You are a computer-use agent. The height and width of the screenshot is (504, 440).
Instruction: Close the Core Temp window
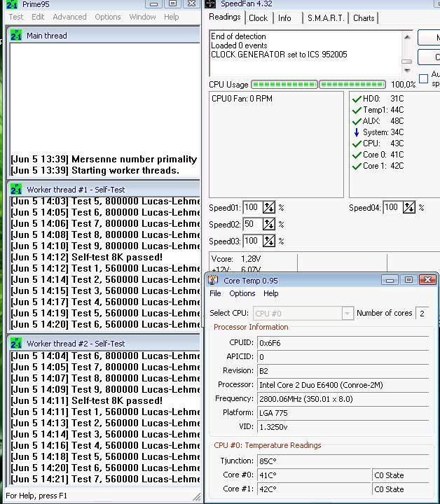[427, 280]
